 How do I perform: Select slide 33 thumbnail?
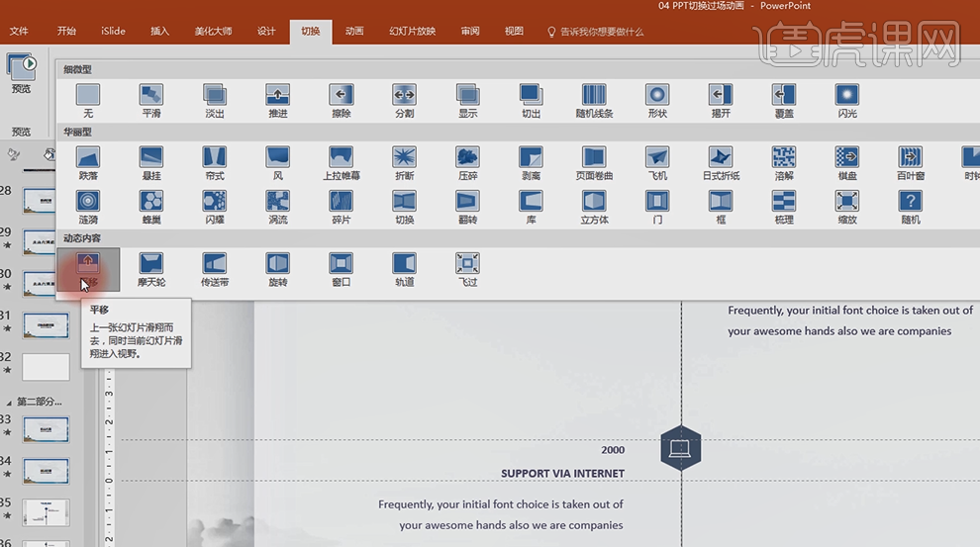click(x=46, y=429)
